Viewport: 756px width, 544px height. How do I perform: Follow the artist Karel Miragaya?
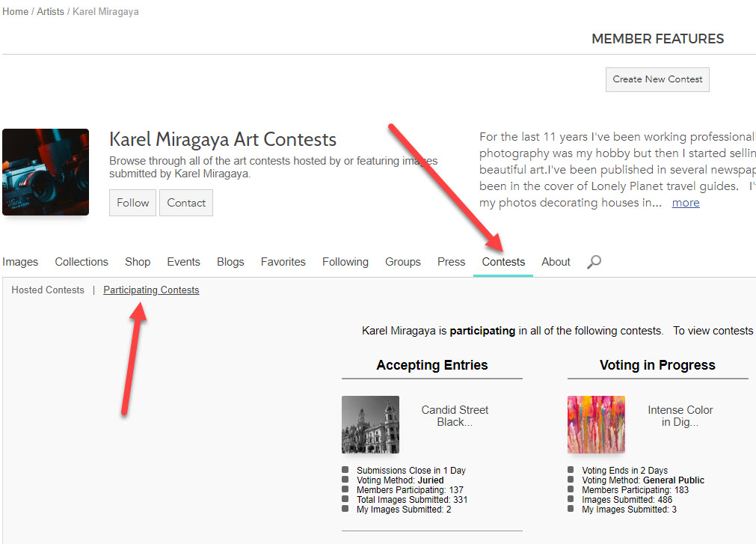[132, 203]
